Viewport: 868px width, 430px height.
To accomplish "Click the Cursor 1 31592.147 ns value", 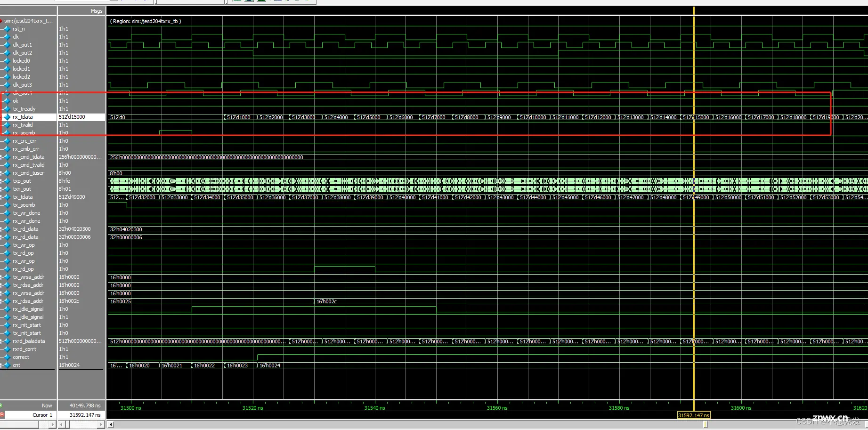I will 85,415.
